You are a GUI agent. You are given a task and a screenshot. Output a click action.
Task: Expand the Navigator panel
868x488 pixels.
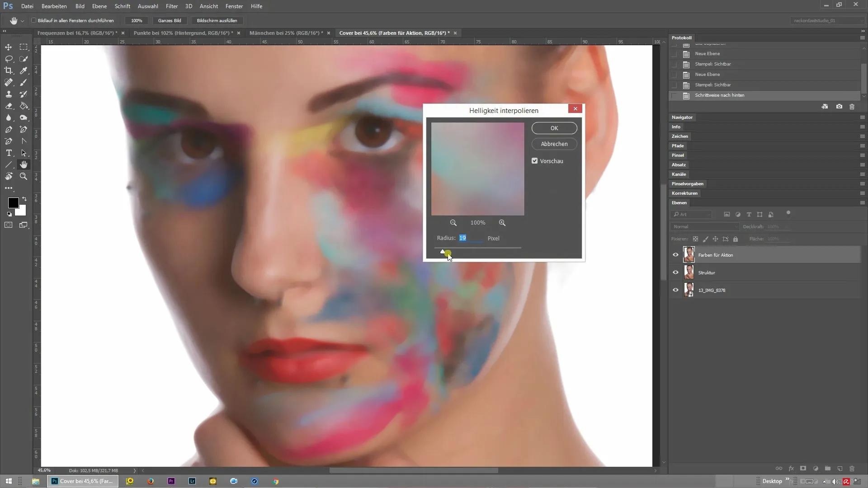pos(682,117)
